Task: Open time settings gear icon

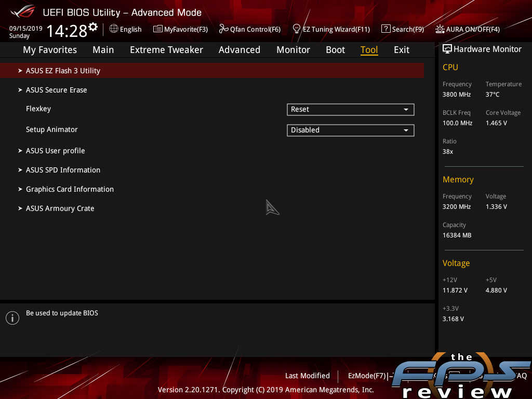Action: pyautogui.click(x=93, y=26)
